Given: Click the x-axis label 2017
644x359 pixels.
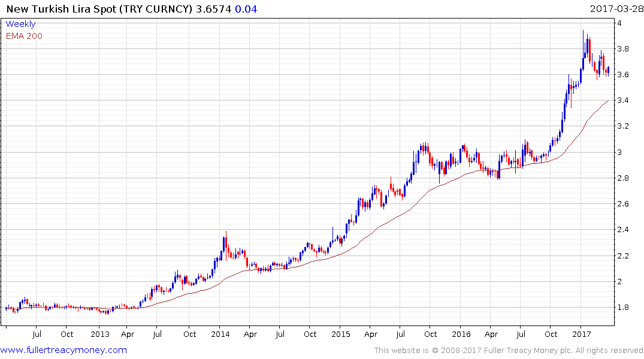Looking at the screenshot, I should point(581,334).
